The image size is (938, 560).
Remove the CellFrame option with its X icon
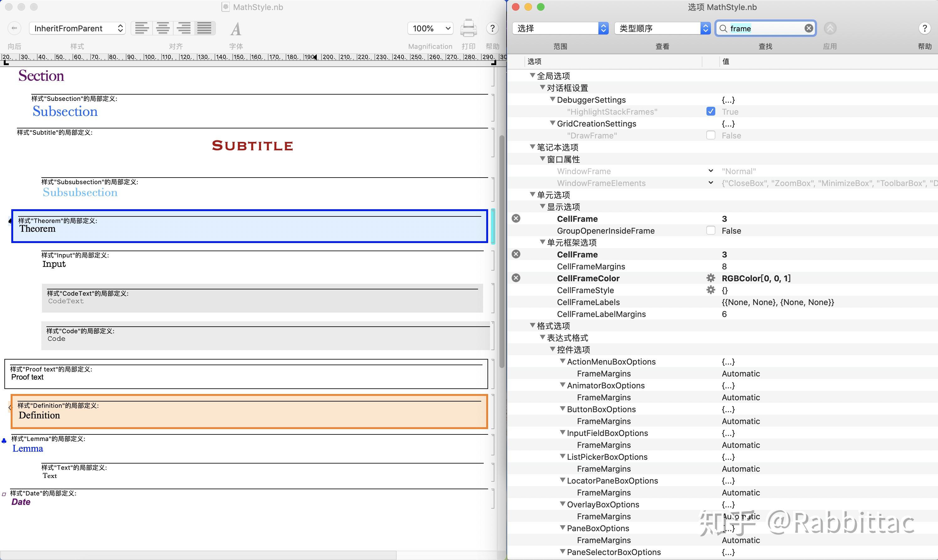[x=516, y=218]
